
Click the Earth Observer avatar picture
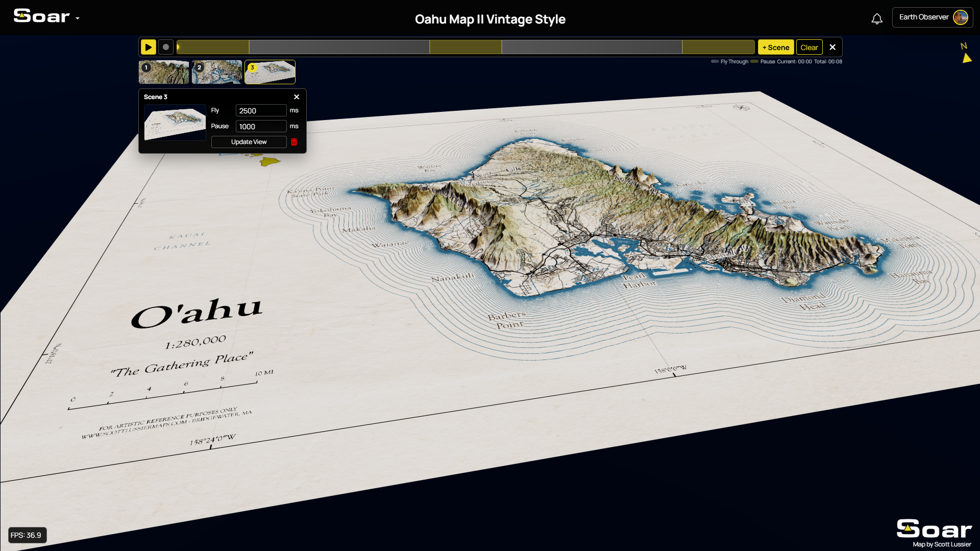point(960,17)
